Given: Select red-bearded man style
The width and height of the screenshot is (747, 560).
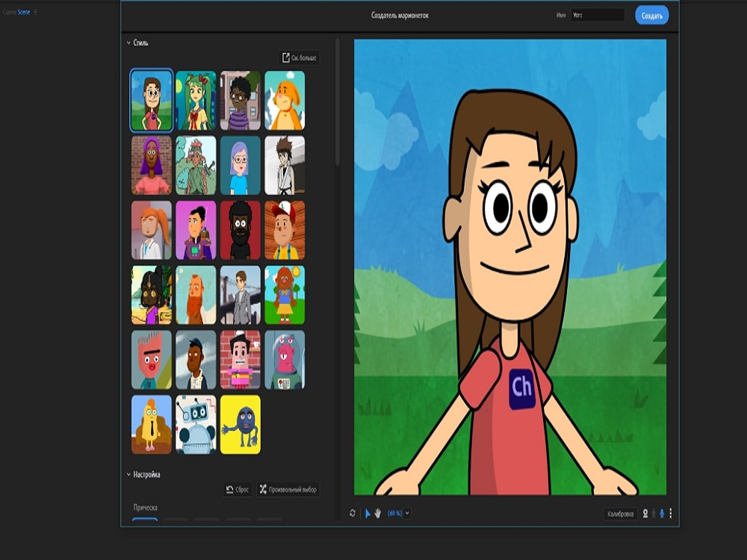Looking at the screenshot, I should [196, 295].
